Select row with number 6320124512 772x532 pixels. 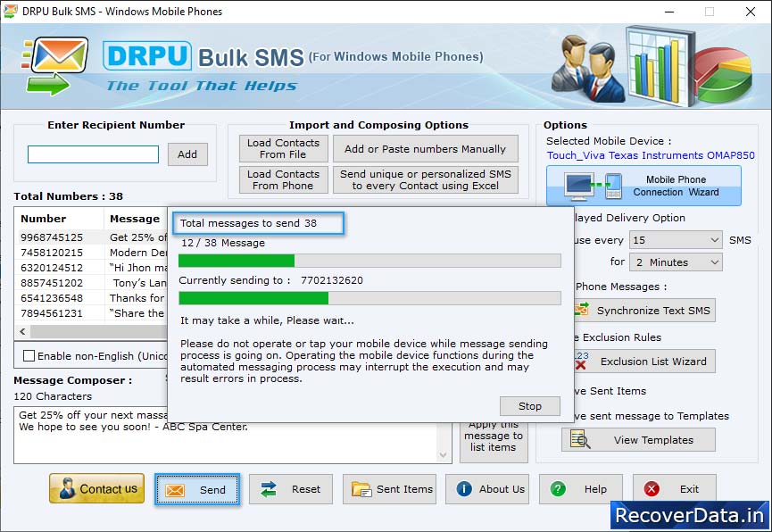(x=92, y=268)
